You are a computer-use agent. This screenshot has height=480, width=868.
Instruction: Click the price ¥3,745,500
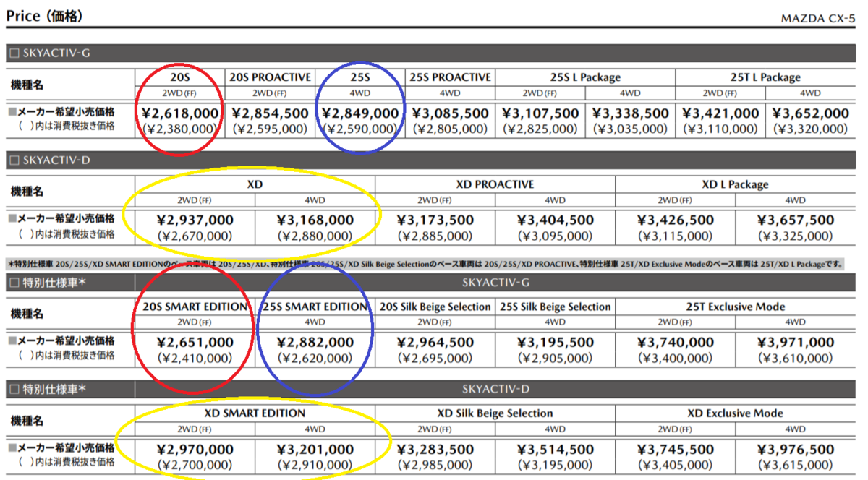[676, 450]
